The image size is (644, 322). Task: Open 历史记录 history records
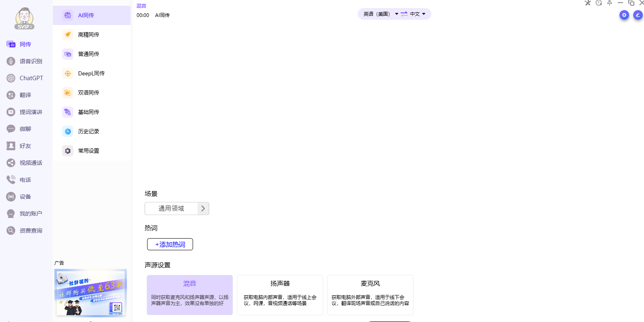click(x=89, y=131)
